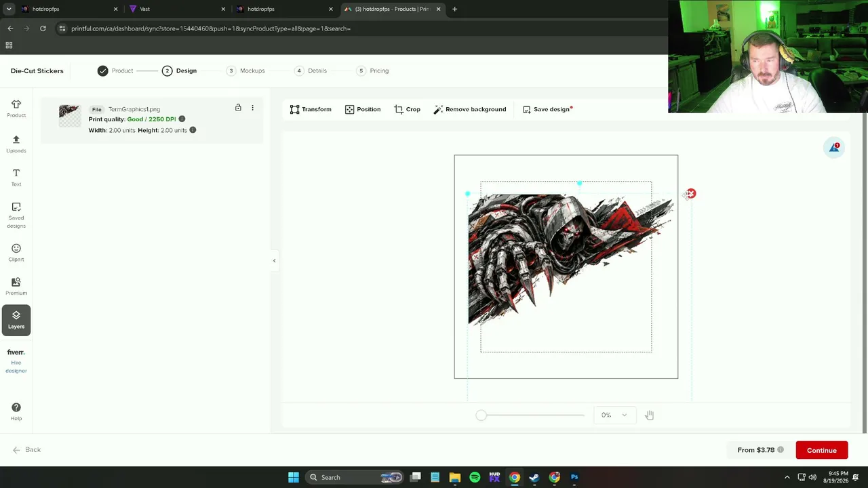Viewport: 868px width, 488px height.
Task: Click Fiverr Hire designer in the sidebar
Action: 16,361
